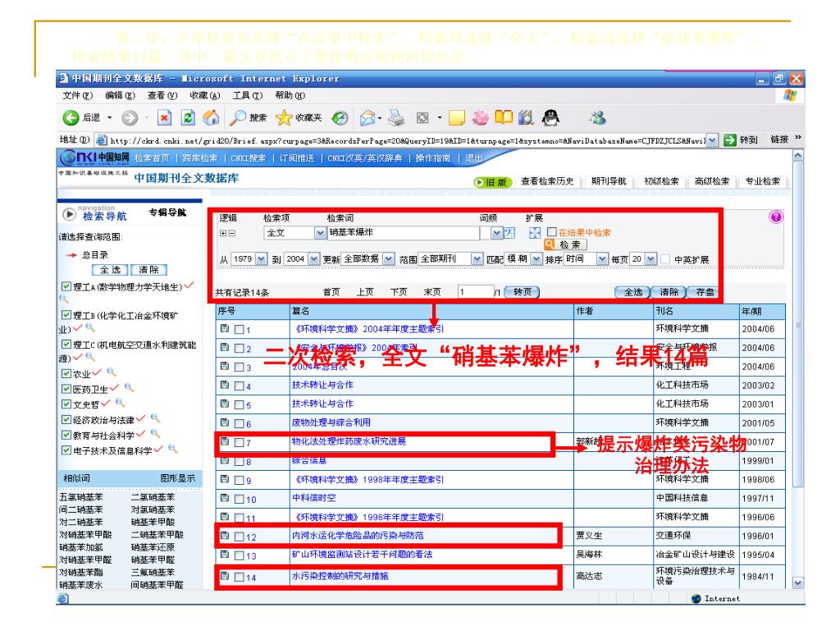Screen dimensions: 840x630
Task: Toggle the 教育与社会科学 checkbox
Action: [x=66, y=435]
